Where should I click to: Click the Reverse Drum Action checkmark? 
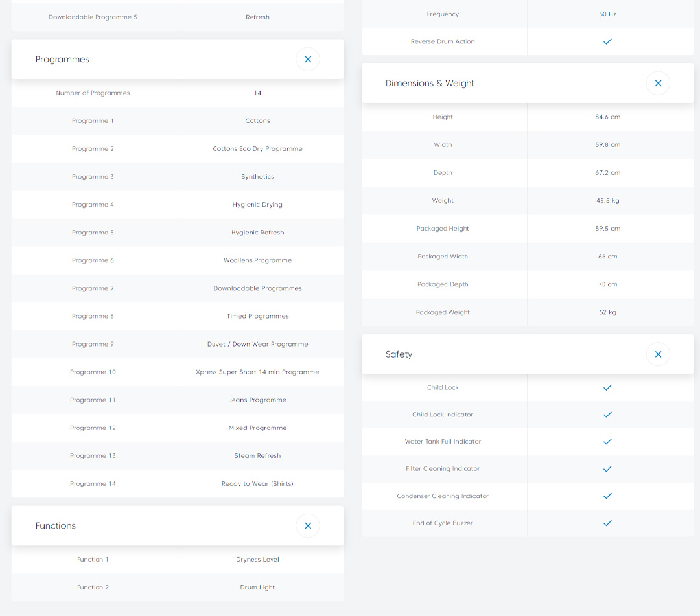coord(607,41)
